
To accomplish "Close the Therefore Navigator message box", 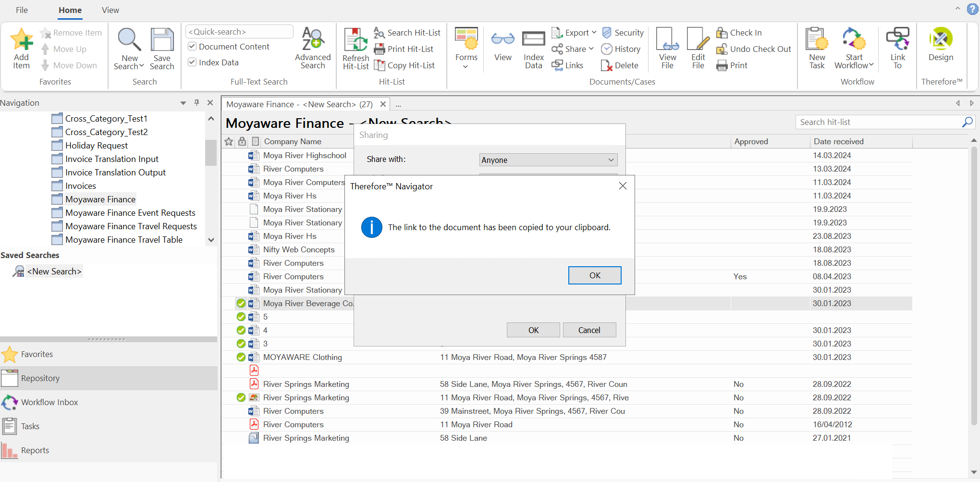I will click(x=623, y=186).
